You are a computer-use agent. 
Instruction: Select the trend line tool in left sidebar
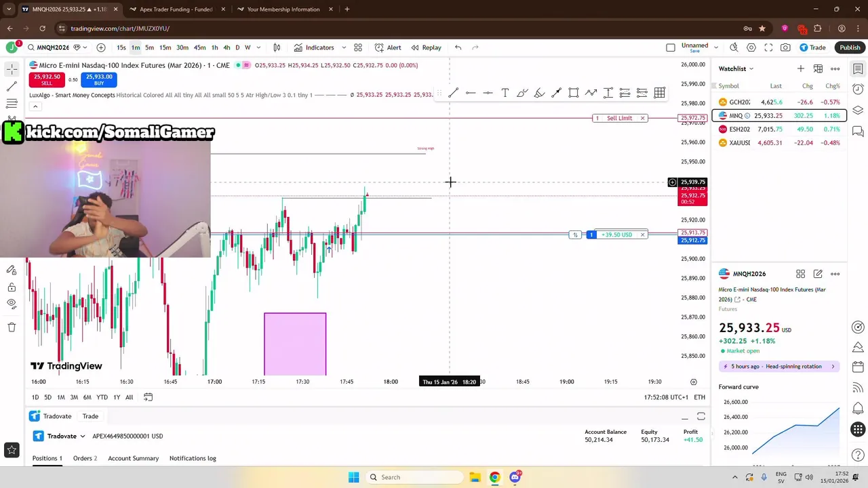pyautogui.click(x=12, y=86)
